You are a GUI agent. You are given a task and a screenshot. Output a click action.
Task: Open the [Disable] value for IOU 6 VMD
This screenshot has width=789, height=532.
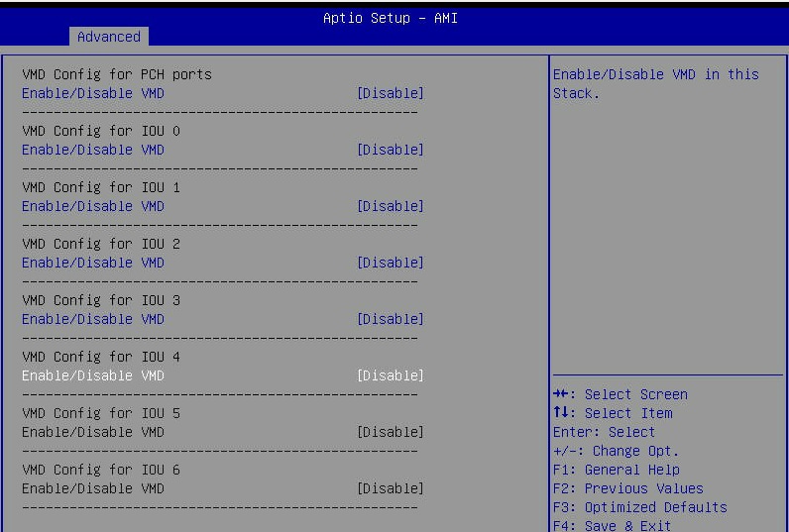click(391, 488)
